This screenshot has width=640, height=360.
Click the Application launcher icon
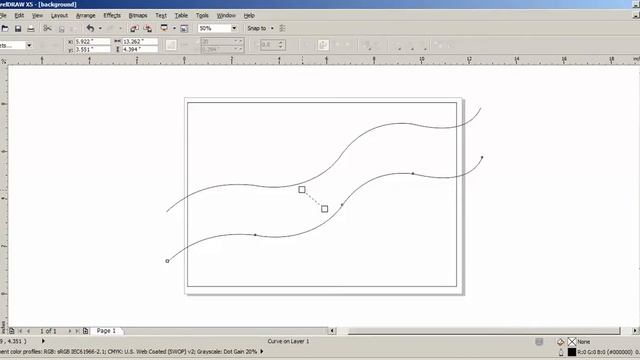(x=164, y=28)
